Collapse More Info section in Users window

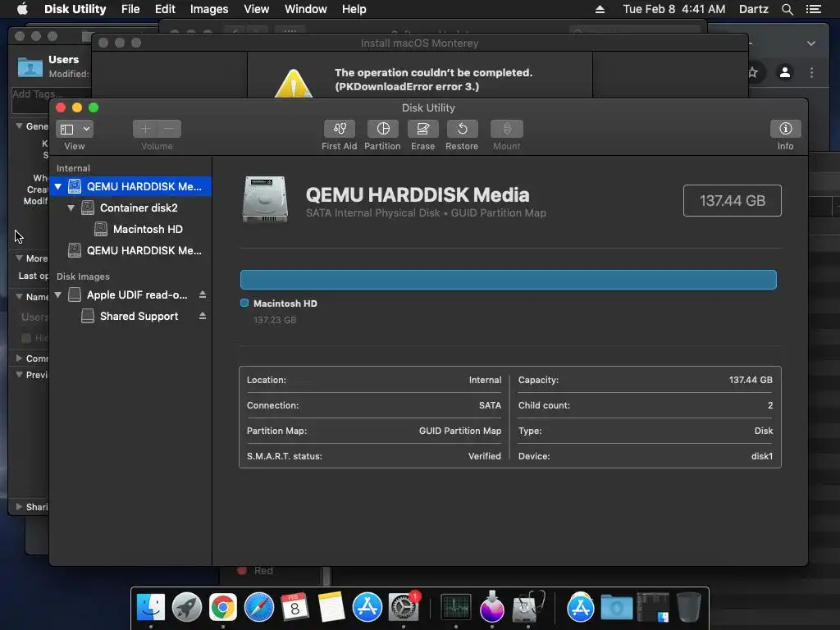click(19, 258)
